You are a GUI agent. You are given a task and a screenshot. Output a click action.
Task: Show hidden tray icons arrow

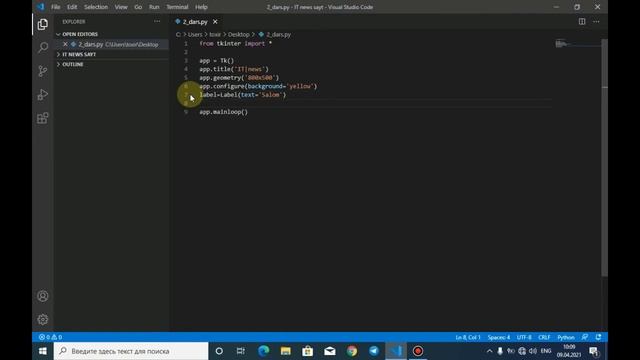tap(489, 351)
